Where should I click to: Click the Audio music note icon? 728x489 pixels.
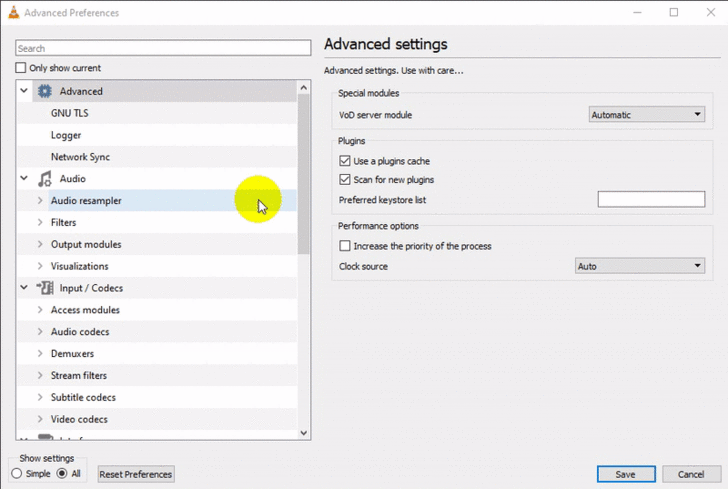[x=45, y=179]
